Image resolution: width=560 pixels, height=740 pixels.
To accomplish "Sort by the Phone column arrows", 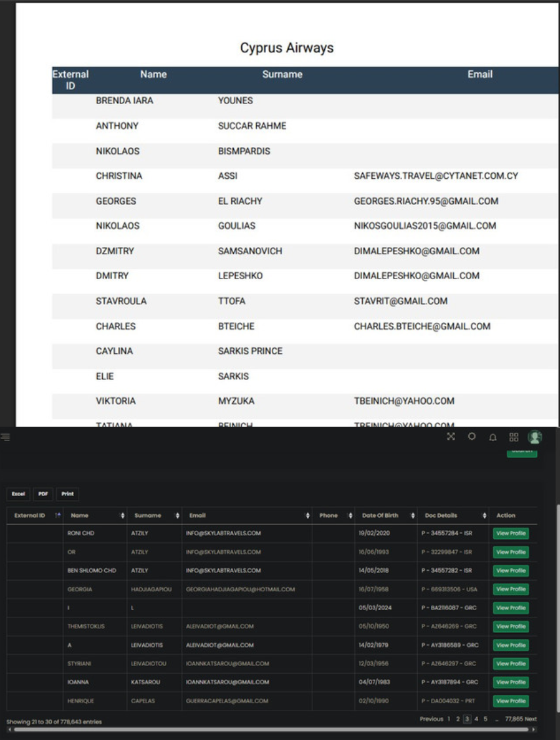I will point(350,515).
